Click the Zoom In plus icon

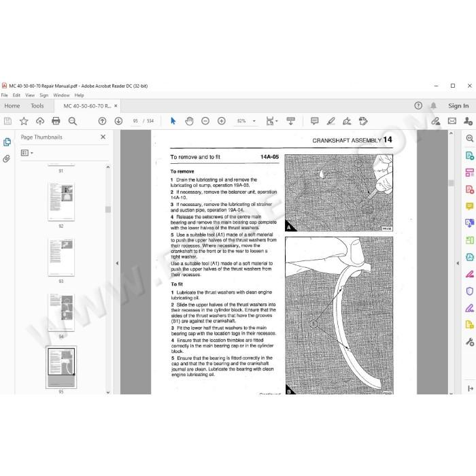tap(222, 121)
